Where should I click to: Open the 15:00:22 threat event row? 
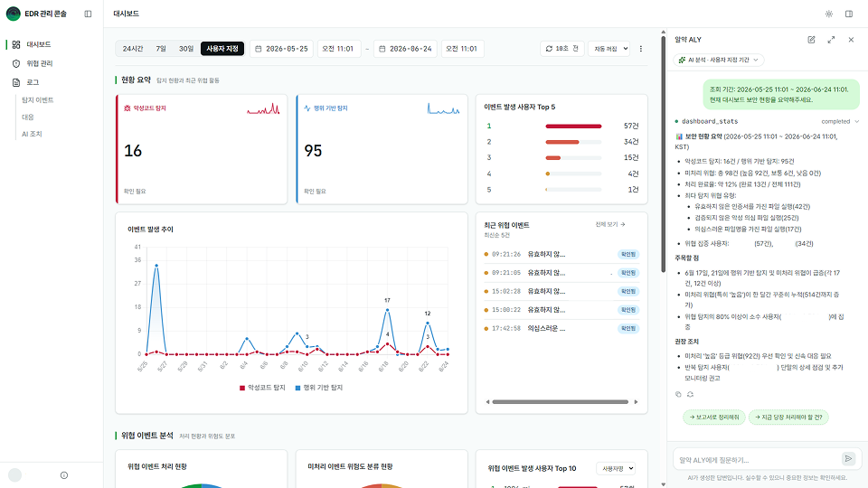point(561,310)
